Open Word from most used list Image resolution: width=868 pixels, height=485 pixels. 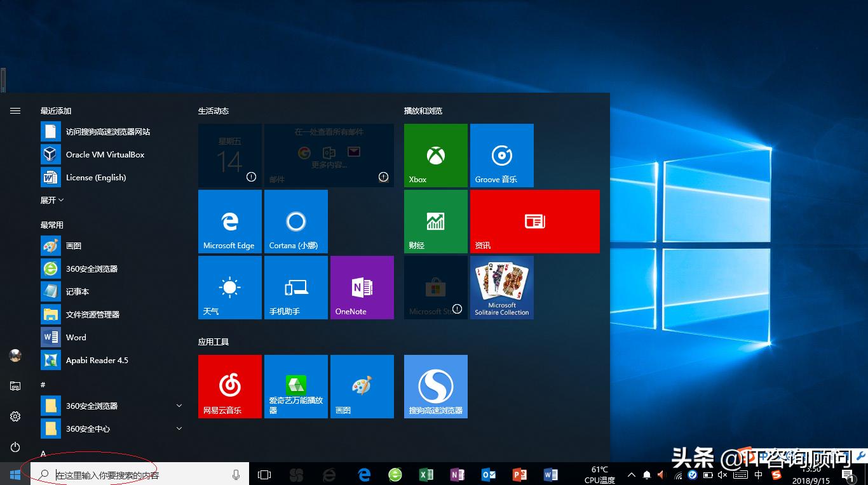coord(76,337)
